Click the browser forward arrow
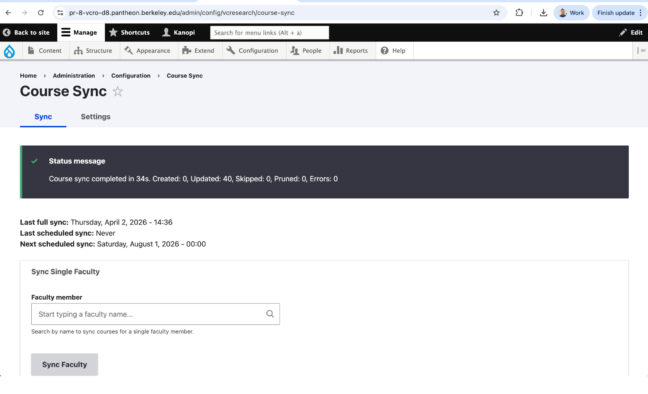Image resolution: width=648 pixels, height=394 pixels. click(x=24, y=13)
